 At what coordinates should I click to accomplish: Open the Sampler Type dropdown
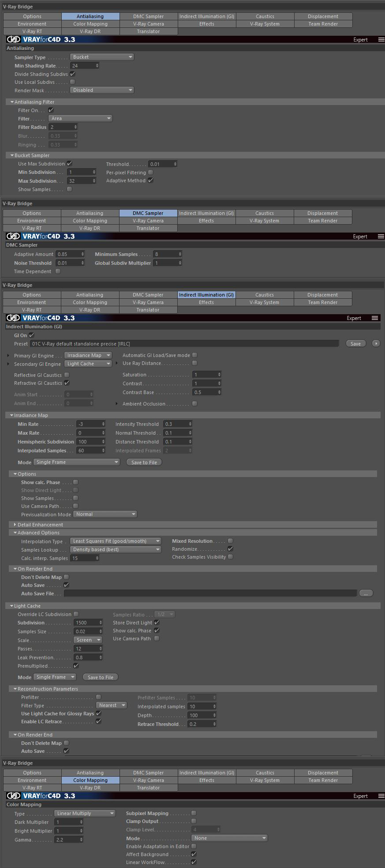tap(102, 57)
